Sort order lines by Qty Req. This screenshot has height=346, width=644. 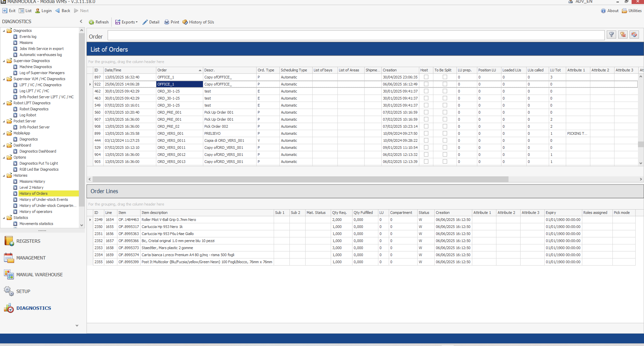[341, 213]
